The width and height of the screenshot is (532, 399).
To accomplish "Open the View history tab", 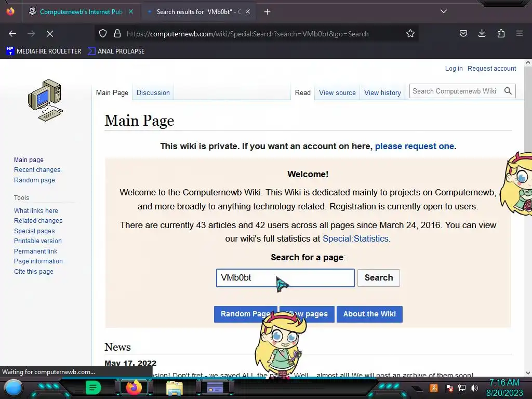I will click(382, 92).
